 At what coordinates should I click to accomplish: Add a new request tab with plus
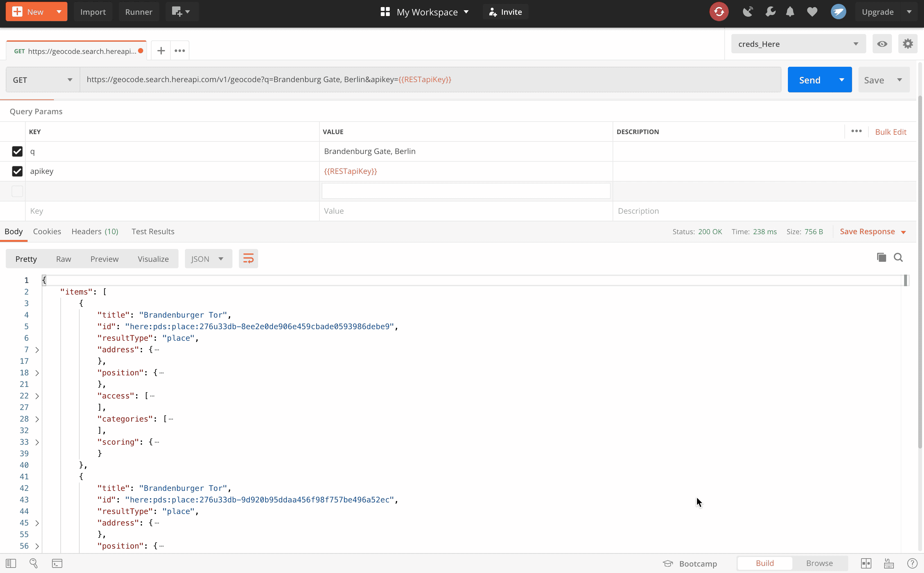pos(161,51)
